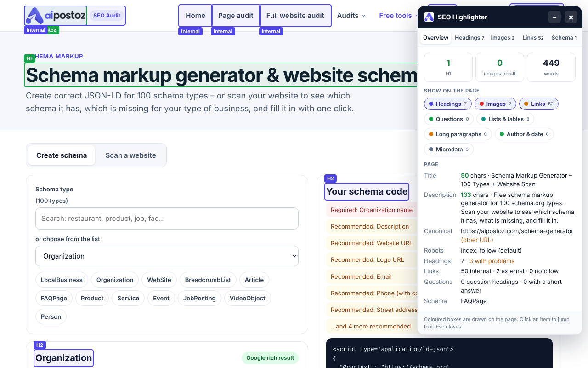Choose the LocalBusiness schema chip

pyautogui.click(x=62, y=280)
